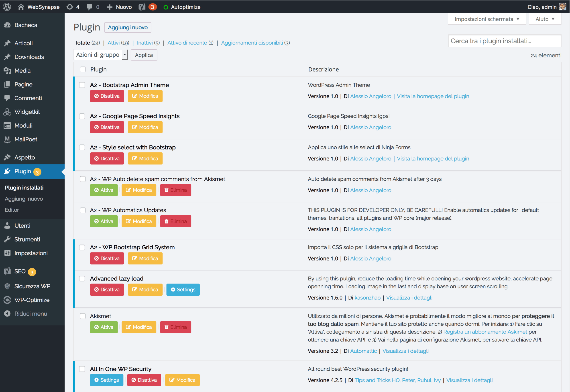This screenshot has width=570, height=392.
Task: Click the Riduci menu collapse arrow icon
Action: pos(7,314)
